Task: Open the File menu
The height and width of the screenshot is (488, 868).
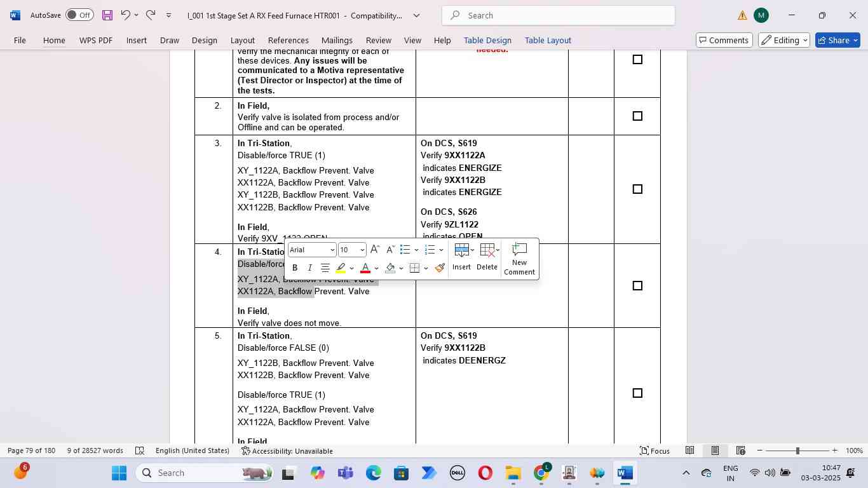Action: (20, 40)
